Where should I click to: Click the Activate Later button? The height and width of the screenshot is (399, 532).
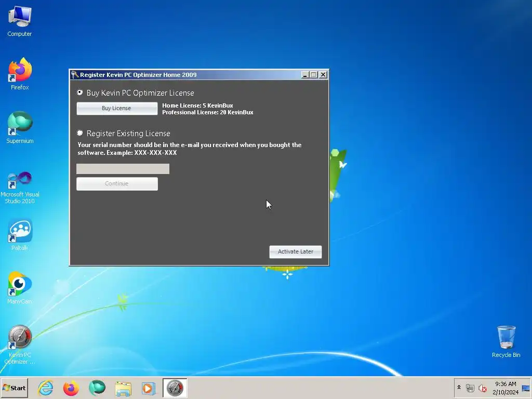click(x=295, y=252)
